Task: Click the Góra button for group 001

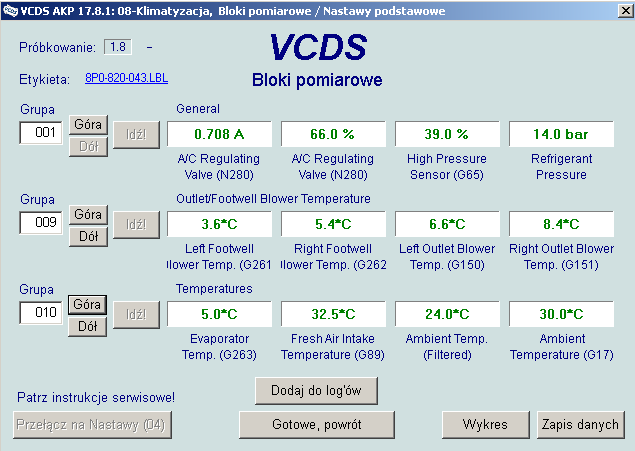Action: [88, 124]
